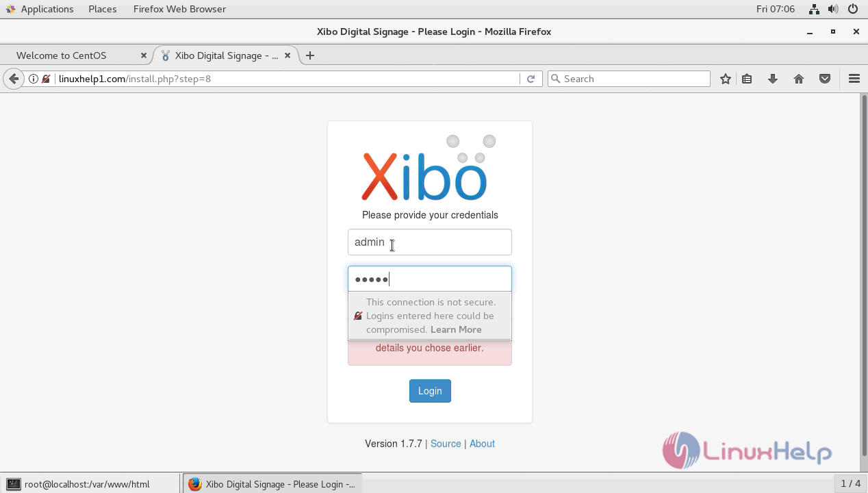Viewport: 868px width, 493px height.
Task: Open the Downloads arrow icon
Action: coord(773,79)
